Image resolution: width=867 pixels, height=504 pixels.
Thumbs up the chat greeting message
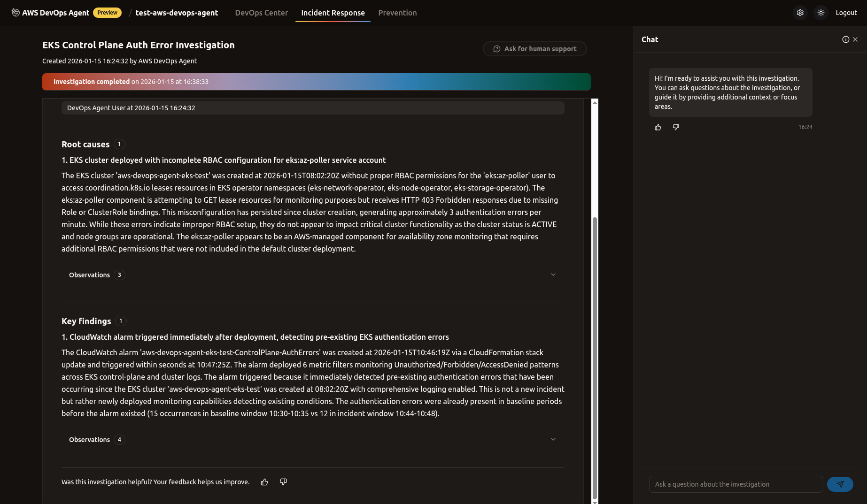pyautogui.click(x=658, y=127)
